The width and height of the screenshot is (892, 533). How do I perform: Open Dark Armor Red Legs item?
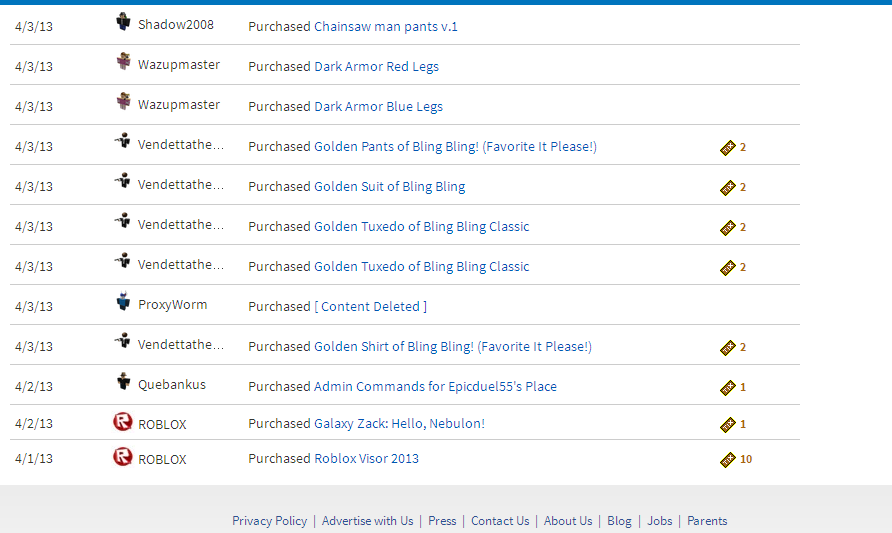[376, 66]
